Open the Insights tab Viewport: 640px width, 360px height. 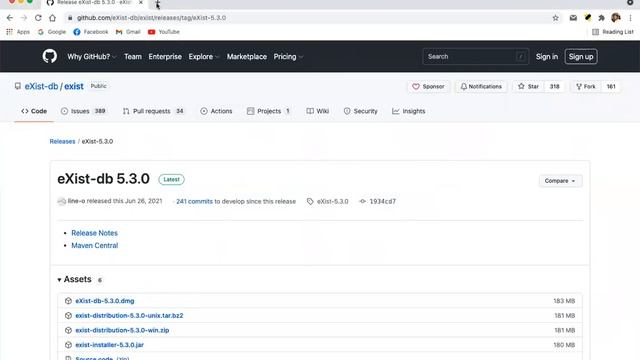point(409,111)
